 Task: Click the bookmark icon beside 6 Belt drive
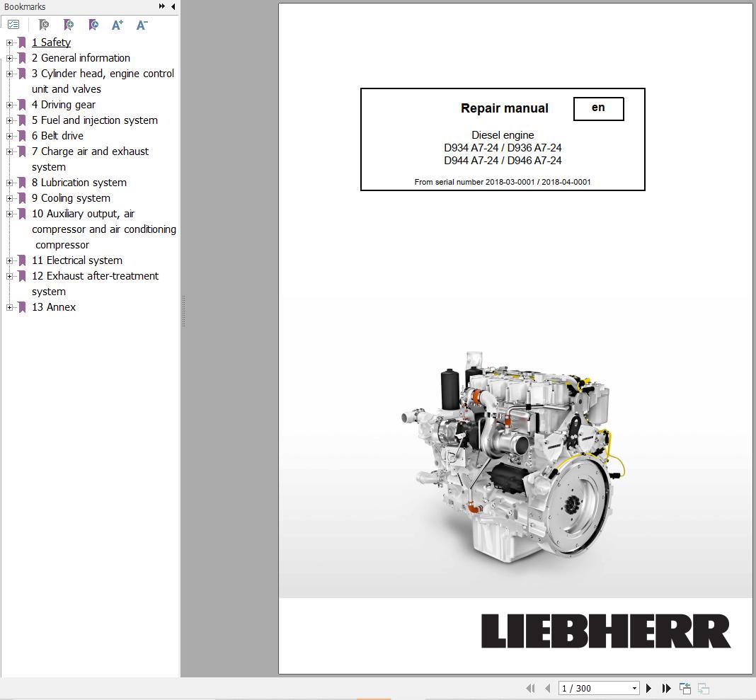coord(22,136)
